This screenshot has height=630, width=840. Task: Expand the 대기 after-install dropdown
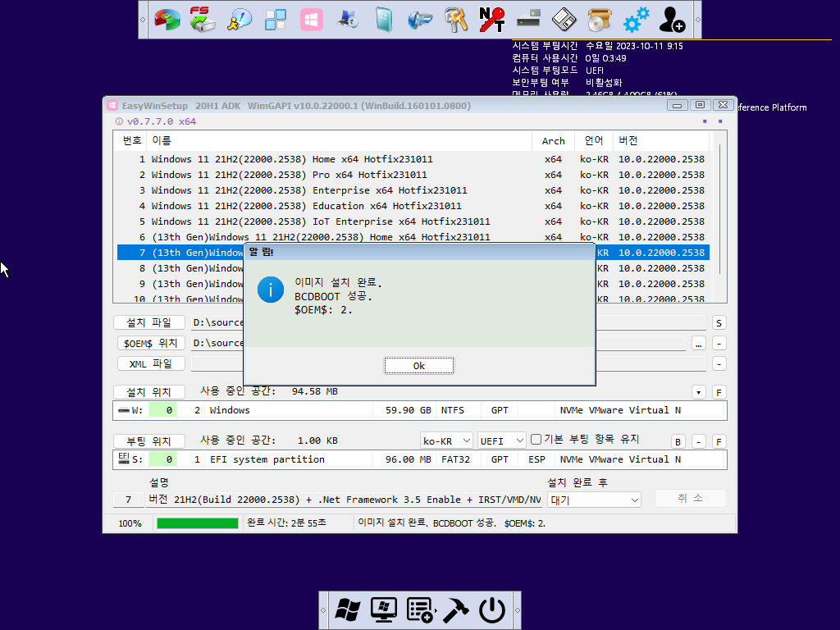tap(594, 500)
